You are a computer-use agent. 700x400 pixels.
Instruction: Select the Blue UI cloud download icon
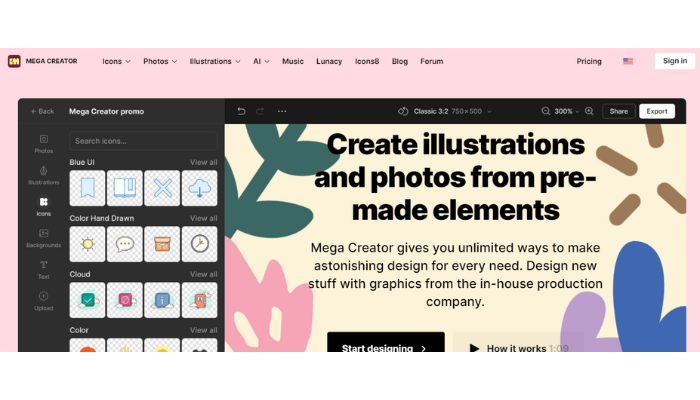point(200,188)
